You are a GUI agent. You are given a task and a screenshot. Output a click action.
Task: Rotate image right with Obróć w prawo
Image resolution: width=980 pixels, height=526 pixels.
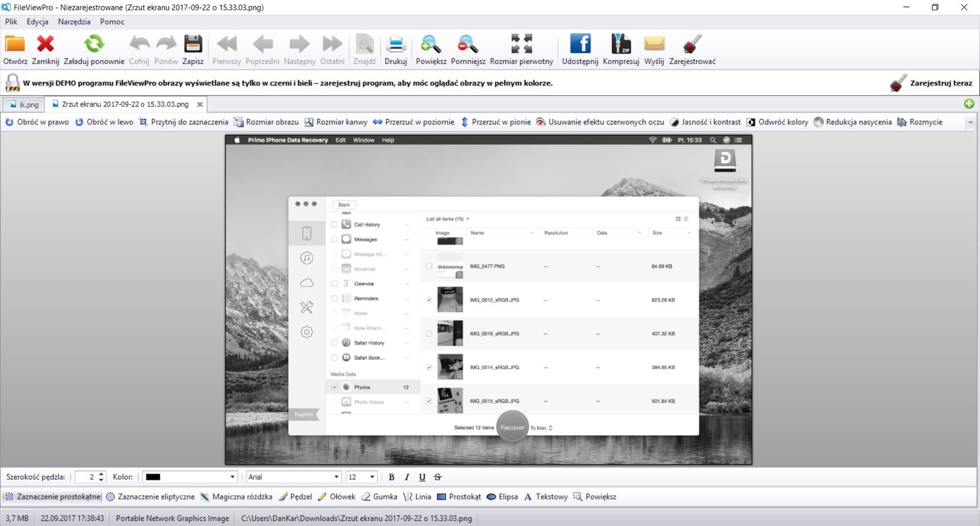[x=37, y=122]
